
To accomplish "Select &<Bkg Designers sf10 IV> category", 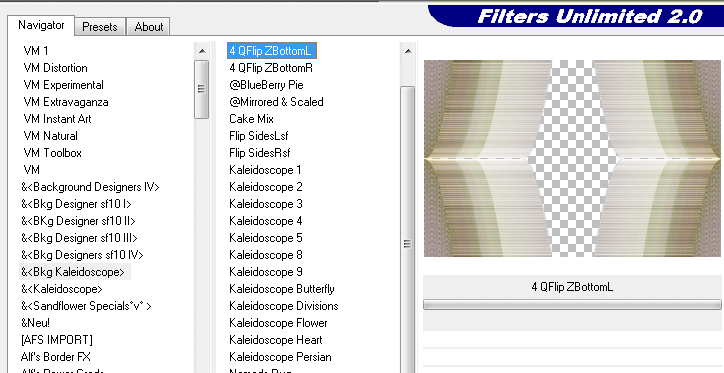I will [82, 255].
